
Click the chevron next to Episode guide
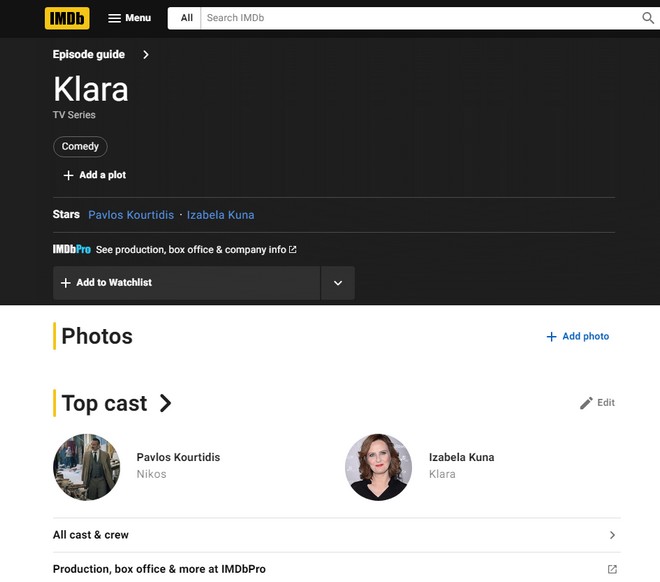tap(146, 55)
